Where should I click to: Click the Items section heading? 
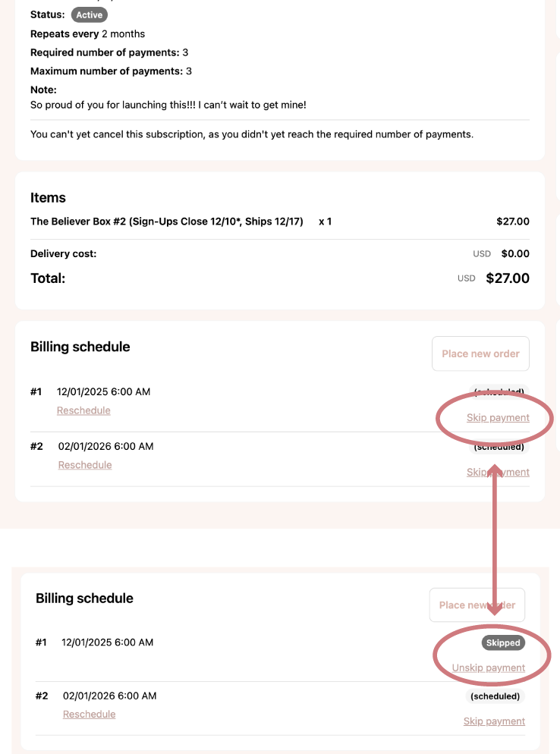tap(48, 197)
